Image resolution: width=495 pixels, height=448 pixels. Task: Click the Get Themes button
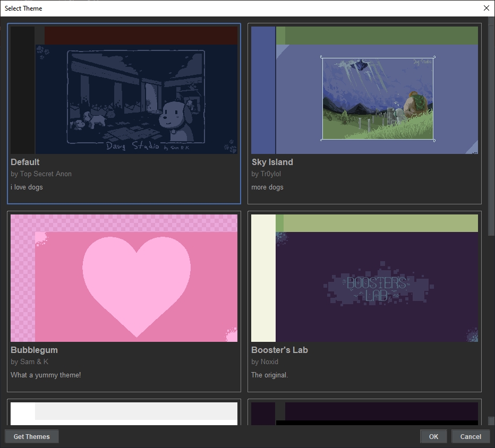tap(31, 437)
